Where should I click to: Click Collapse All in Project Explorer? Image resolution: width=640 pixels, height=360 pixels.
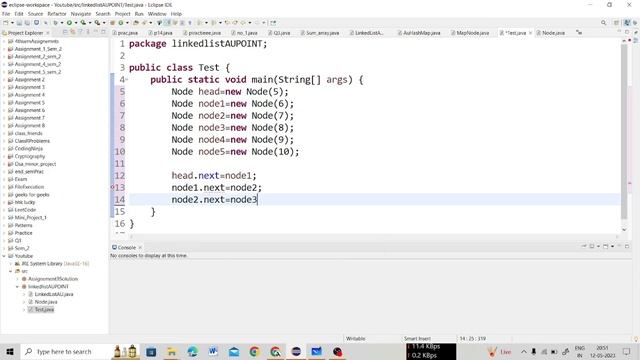point(65,32)
